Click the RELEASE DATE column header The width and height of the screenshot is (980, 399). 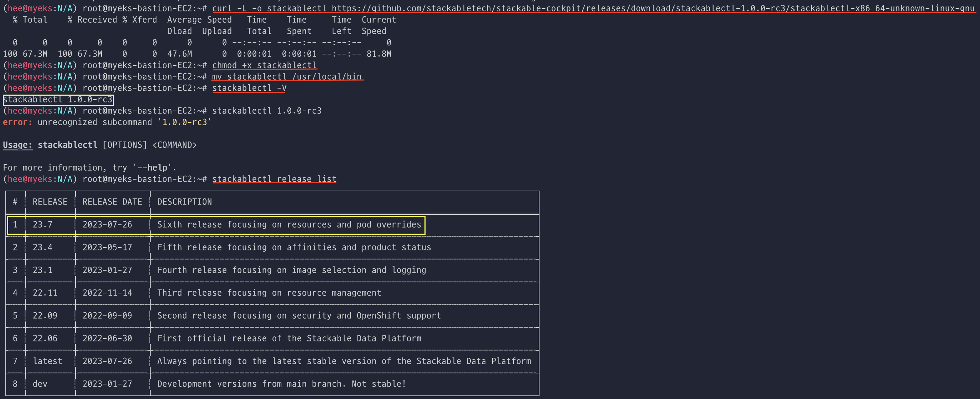(112, 202)
